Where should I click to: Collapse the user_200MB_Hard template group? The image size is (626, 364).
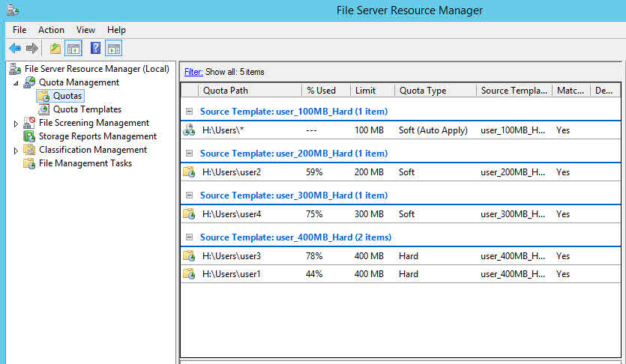tap(190, 154)
